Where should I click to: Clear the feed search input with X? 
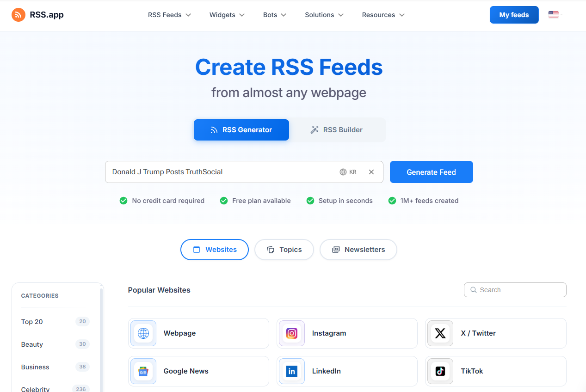pos(371,172)
